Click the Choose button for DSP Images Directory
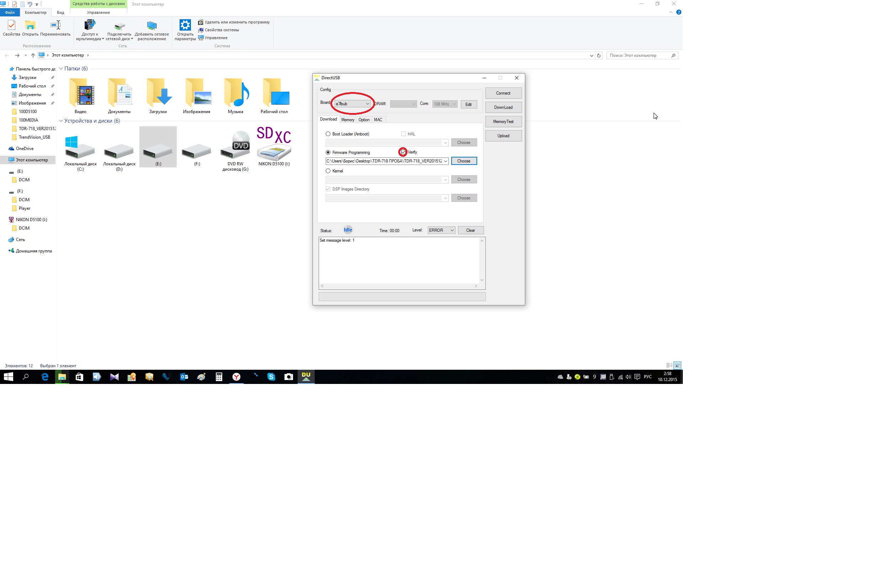Viewport: 889px width, 588px height. tap(464, 198)
